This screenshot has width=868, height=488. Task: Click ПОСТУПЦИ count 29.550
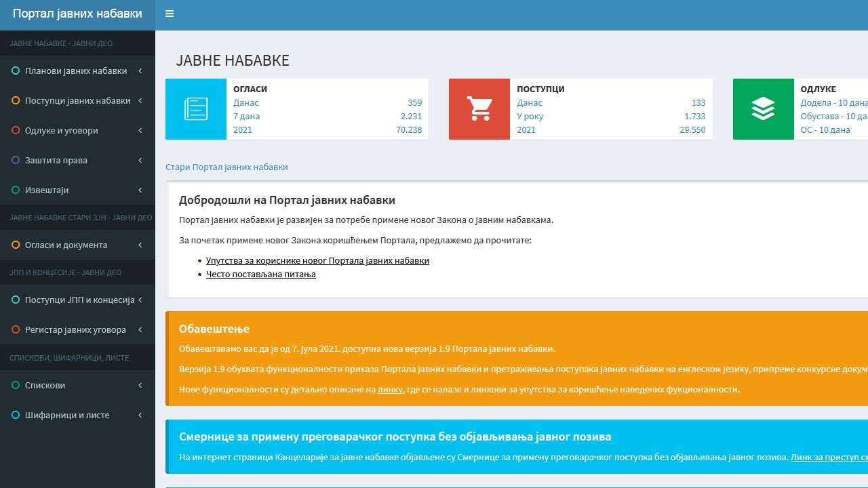click(693, 129)
